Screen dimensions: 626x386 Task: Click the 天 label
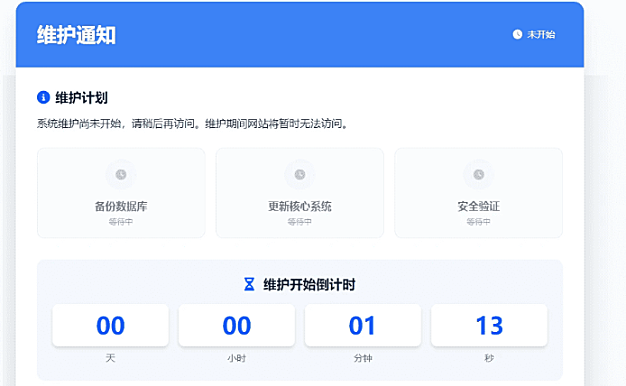pos(111,358)
